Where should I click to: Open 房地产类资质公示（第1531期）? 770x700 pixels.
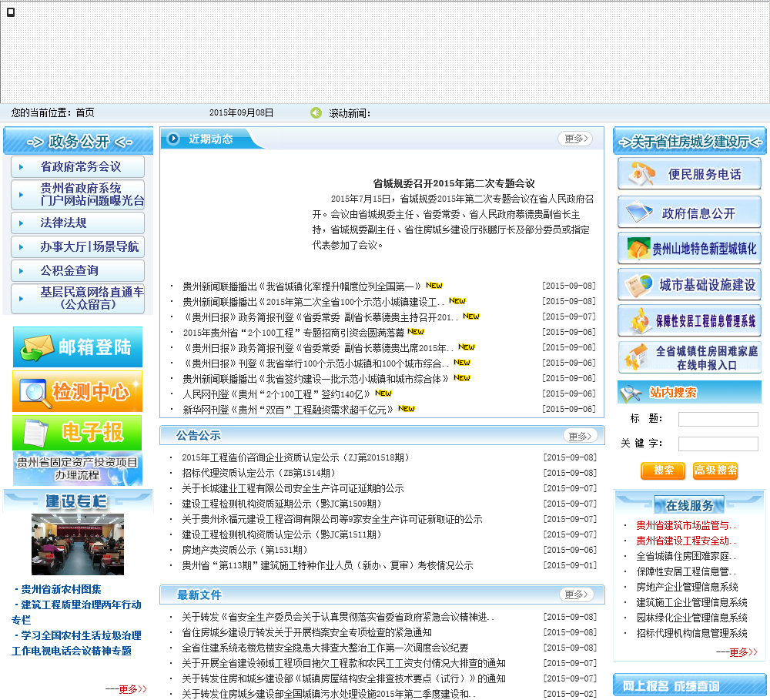point(245,550)
